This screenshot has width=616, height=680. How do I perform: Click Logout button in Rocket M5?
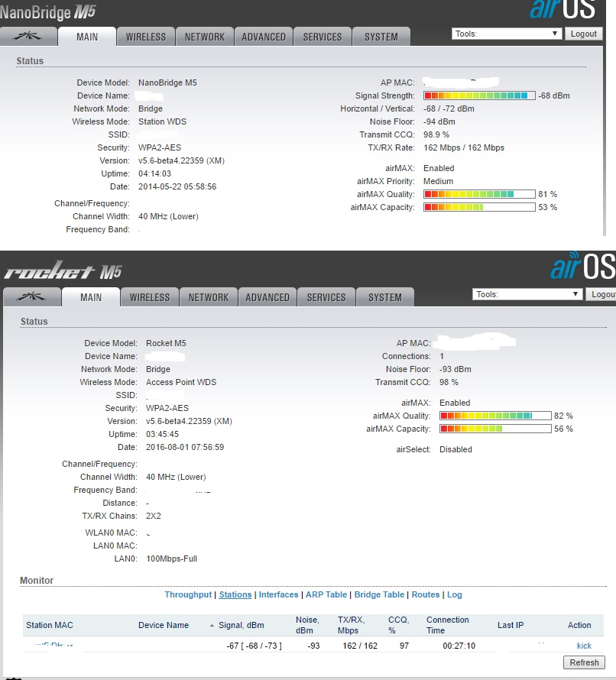[601, 294]
